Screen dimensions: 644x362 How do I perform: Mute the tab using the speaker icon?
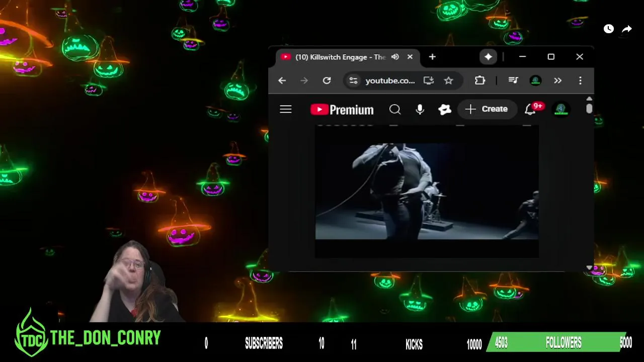click(x=395, y=57)
